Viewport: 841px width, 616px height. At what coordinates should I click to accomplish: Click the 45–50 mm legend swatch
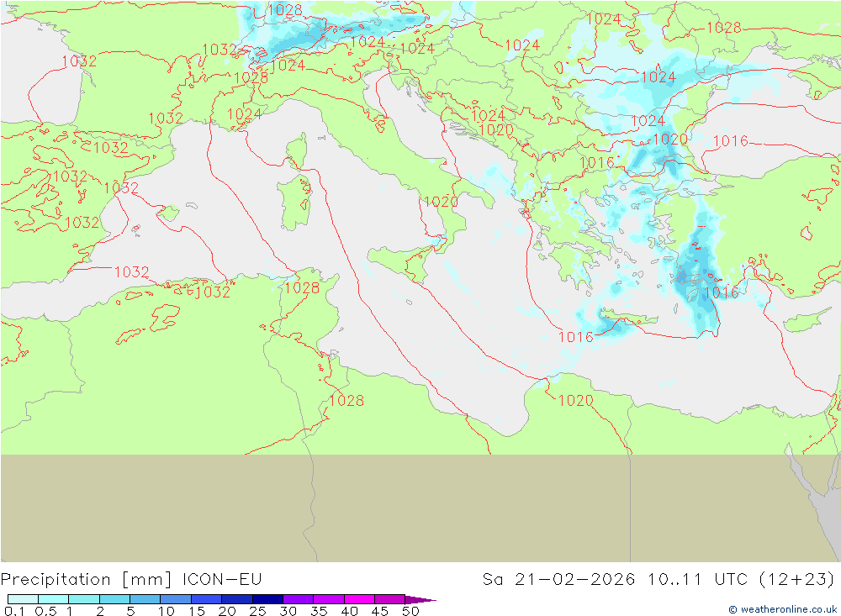coord(389,599)
